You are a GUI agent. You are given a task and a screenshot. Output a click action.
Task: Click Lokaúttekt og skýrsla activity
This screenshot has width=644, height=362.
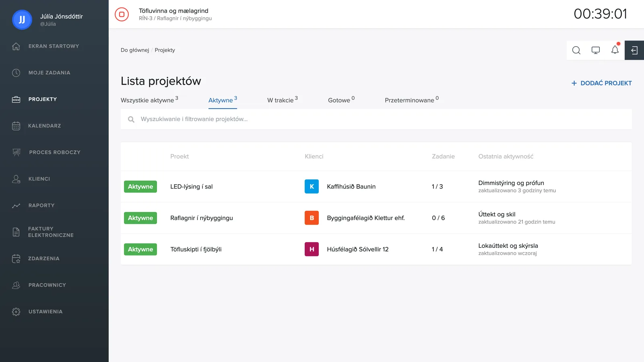[x=508, y=246]
